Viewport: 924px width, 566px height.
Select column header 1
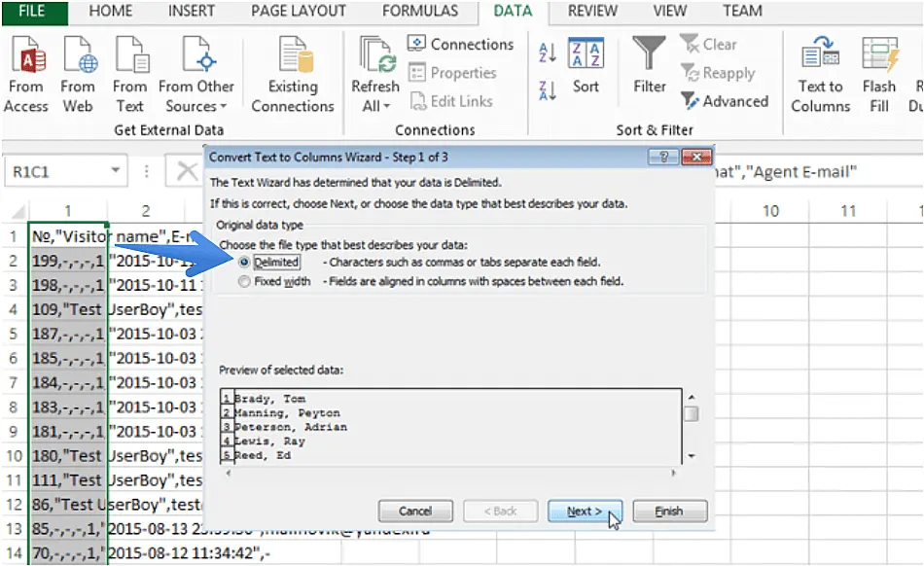(68, 211)
